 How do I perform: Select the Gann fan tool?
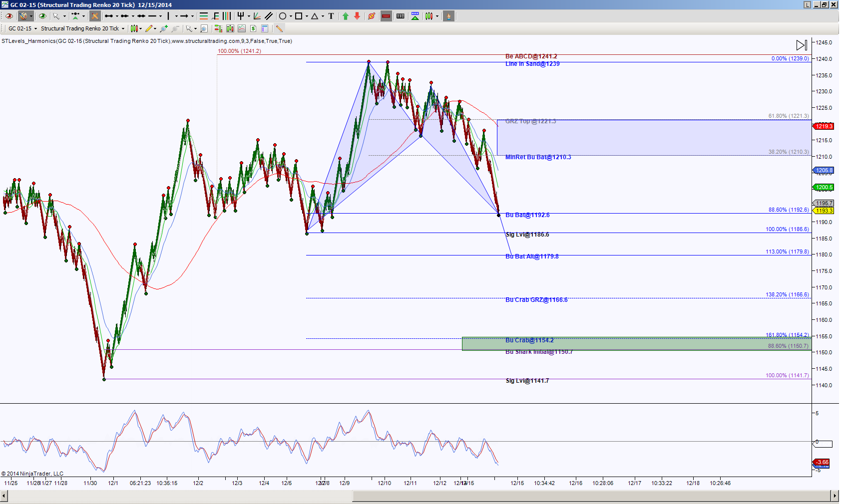point(257,16)
